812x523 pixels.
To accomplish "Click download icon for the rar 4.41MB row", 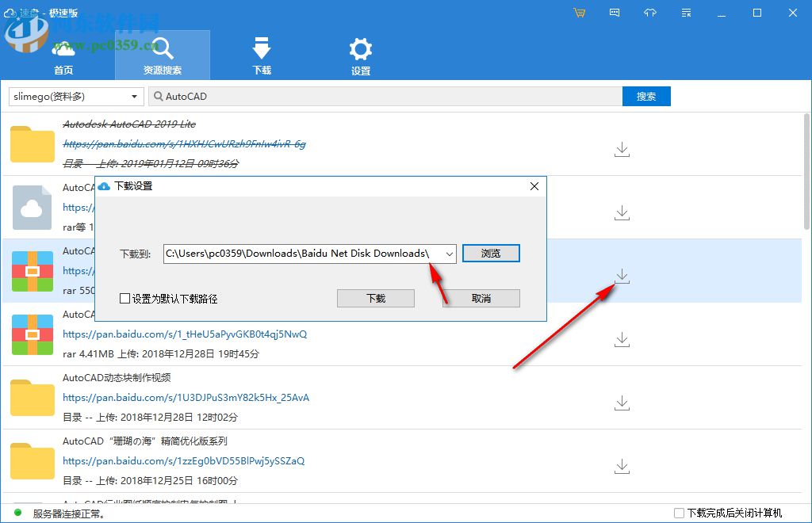I will pos(622,339).
